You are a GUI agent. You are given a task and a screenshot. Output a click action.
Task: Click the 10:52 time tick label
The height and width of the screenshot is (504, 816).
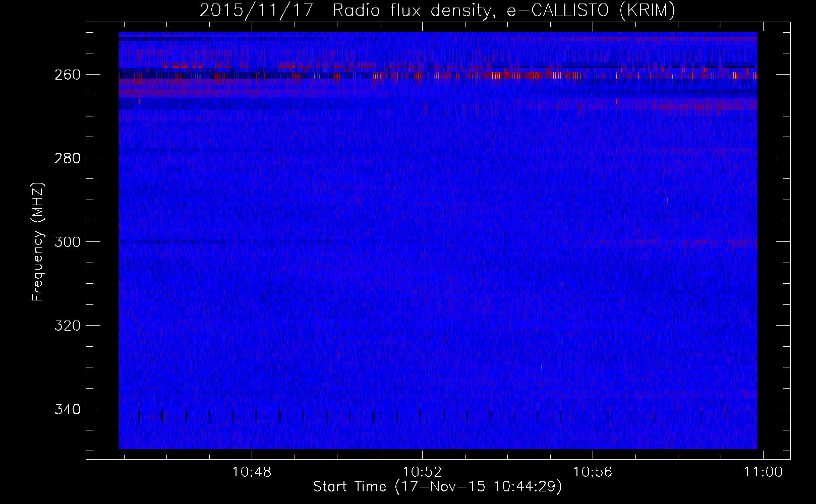(422, 472)
